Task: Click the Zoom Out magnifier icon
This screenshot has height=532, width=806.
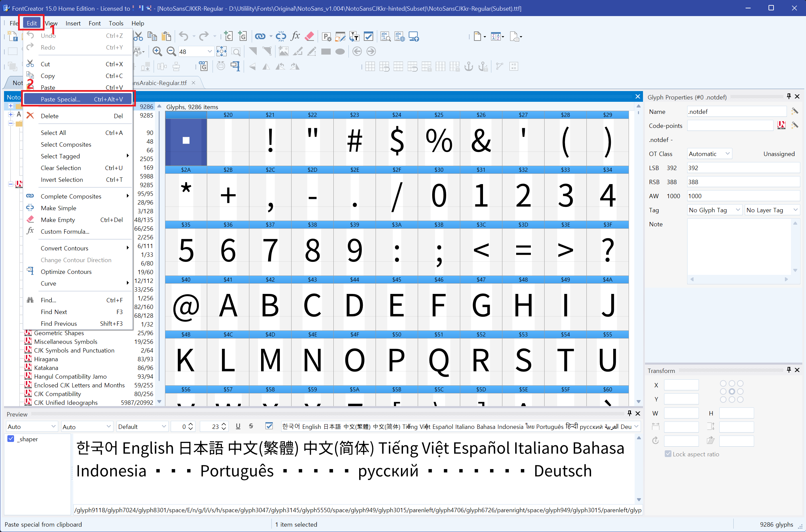Action: pos(171,52)
